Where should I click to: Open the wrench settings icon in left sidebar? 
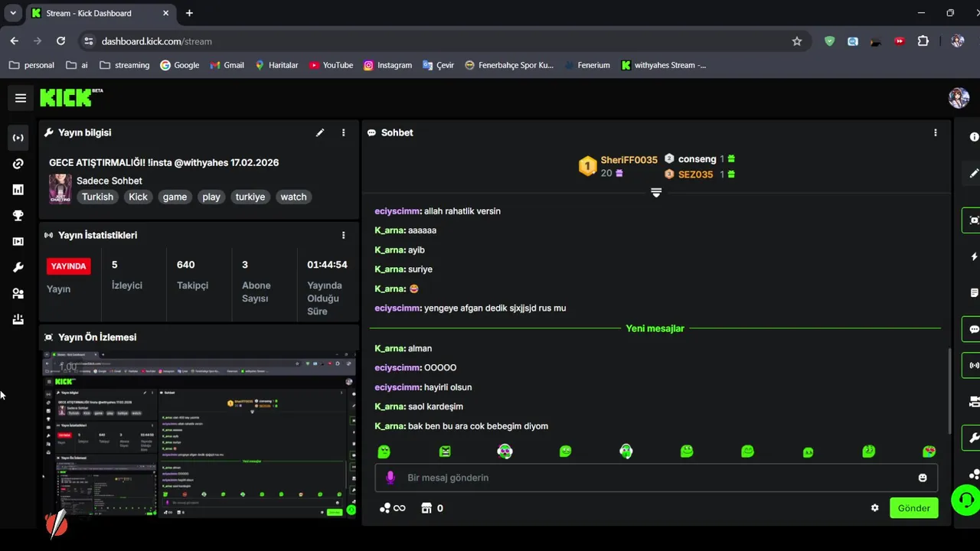pos(18,268)
